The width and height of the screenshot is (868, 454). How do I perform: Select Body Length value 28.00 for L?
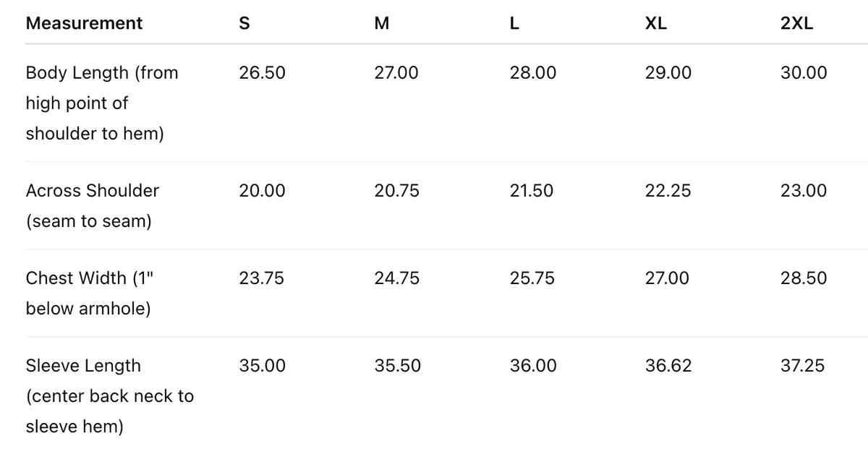pos(533,73)
